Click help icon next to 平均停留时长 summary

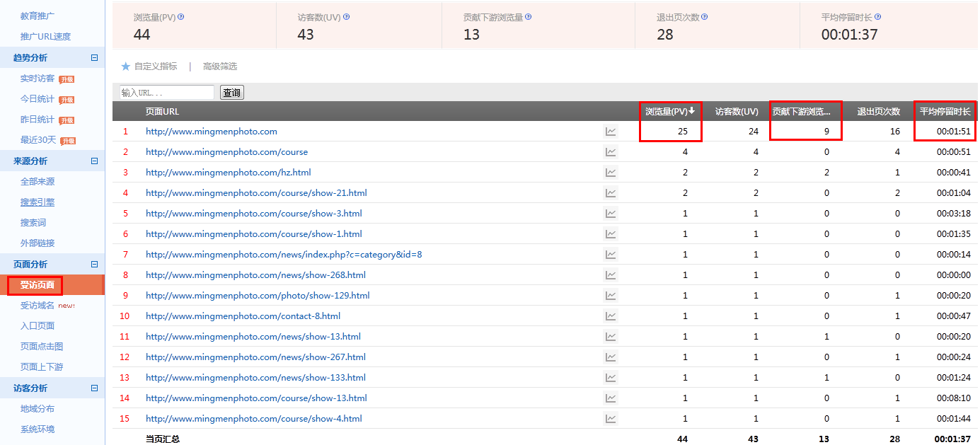[x=878, y=17]
